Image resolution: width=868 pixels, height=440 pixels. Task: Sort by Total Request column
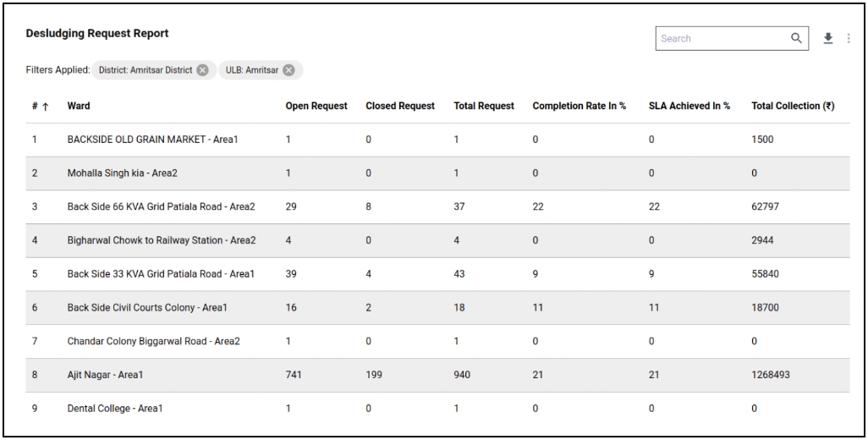(484, 107)
